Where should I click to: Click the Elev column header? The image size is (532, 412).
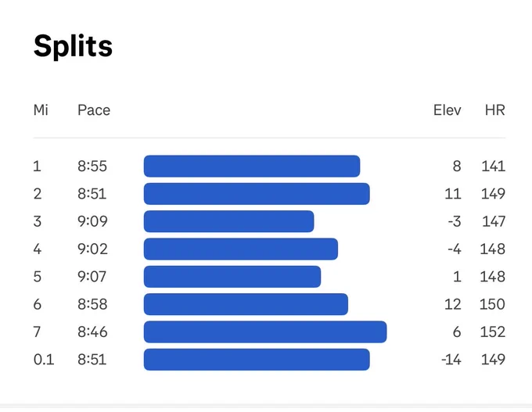point(448,110)
